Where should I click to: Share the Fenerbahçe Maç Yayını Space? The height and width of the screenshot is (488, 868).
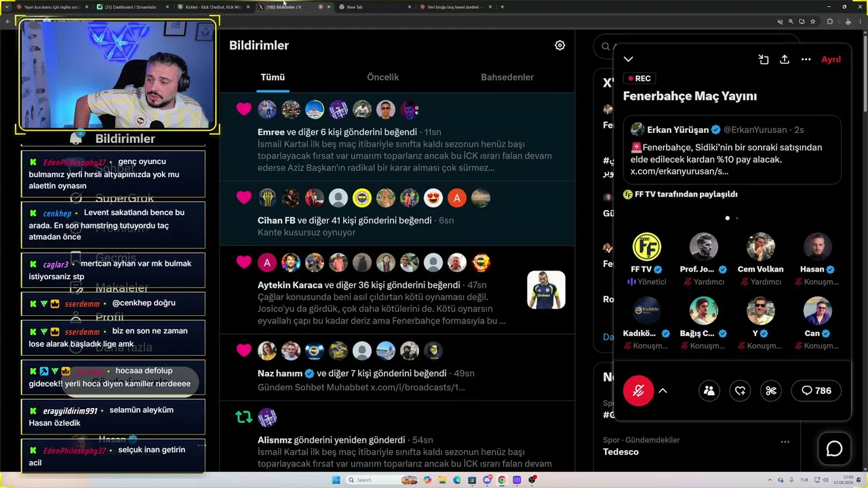[785, 60]
